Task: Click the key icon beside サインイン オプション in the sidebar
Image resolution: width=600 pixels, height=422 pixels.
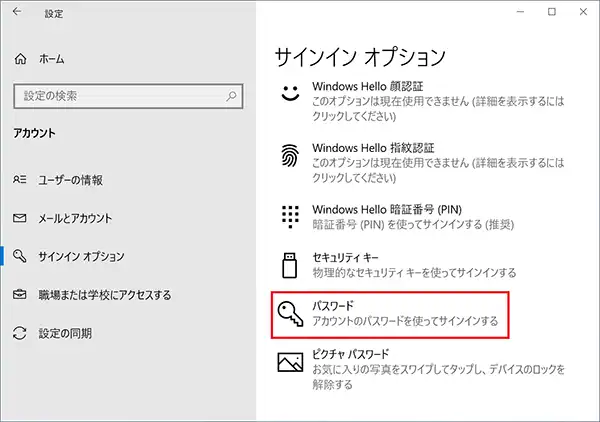Action: click(x=20, y=256)
